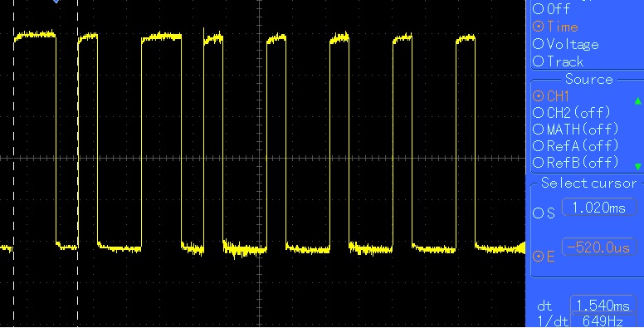Choose the Time cursor mode
The height and width of the screenshot is (328, 644).
pyautogui.click(x=538, y=27)
